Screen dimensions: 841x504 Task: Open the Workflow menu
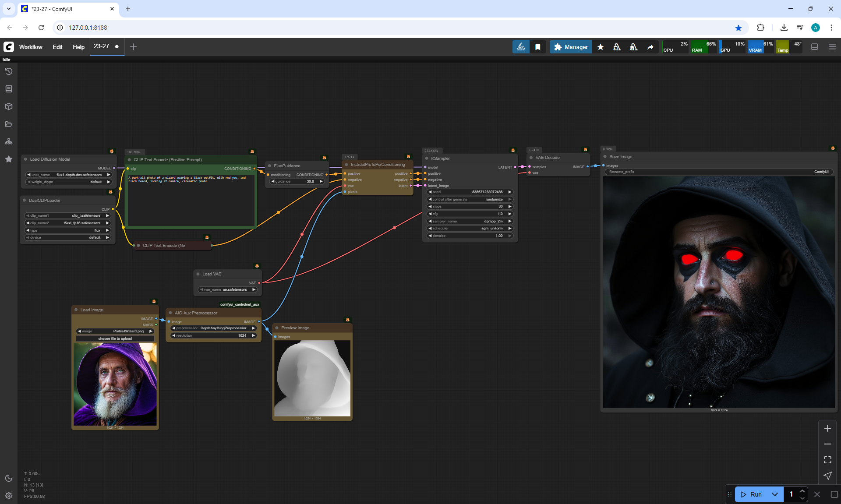[x=31, y=47]
